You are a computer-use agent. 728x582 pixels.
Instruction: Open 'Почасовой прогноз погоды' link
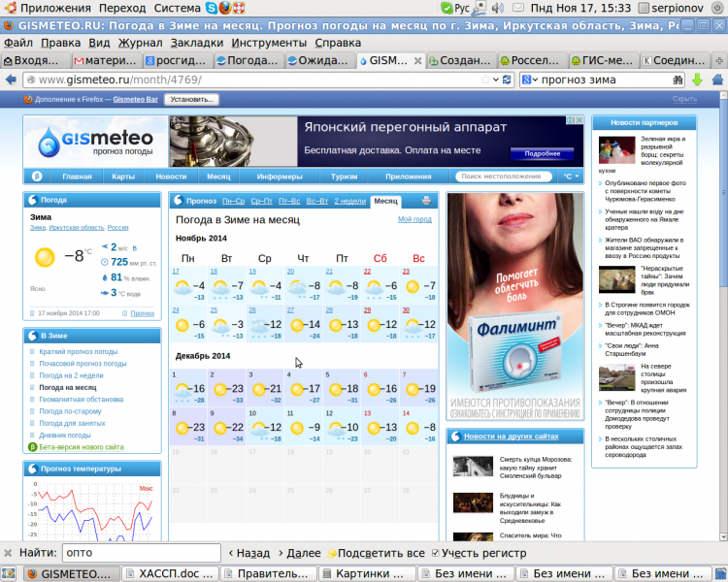pyautogui.click(x=83, y=364)
